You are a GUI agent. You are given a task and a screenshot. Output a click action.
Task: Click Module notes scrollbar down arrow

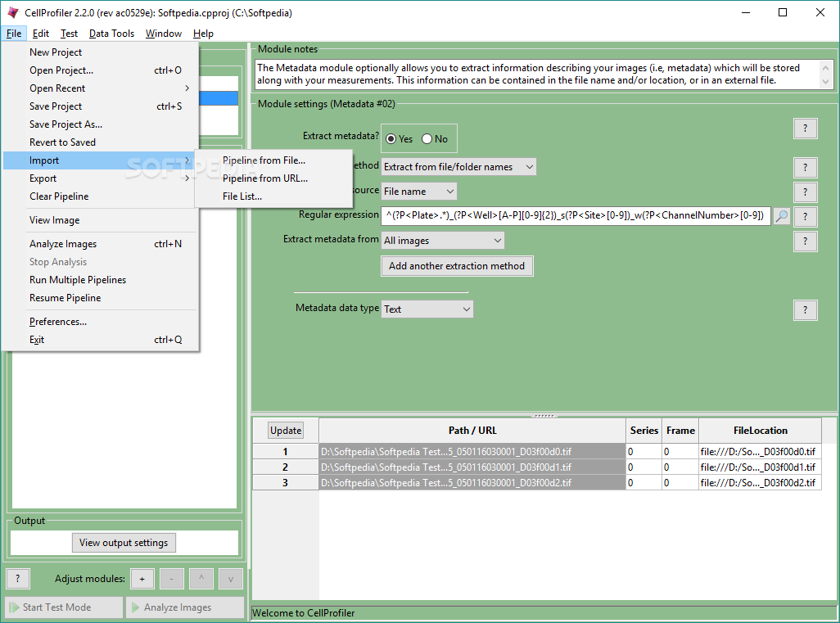click(x=825, y=82)
